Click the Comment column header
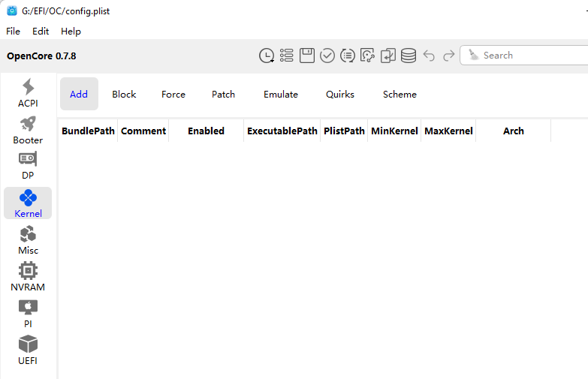This screenshot has width=588, height=379. [143, 131]
